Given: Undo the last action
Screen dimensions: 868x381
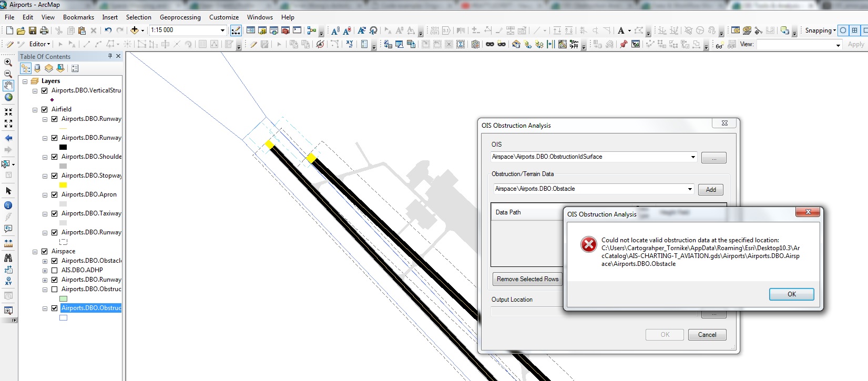Looking at the screenshot, I should [108, 30].
